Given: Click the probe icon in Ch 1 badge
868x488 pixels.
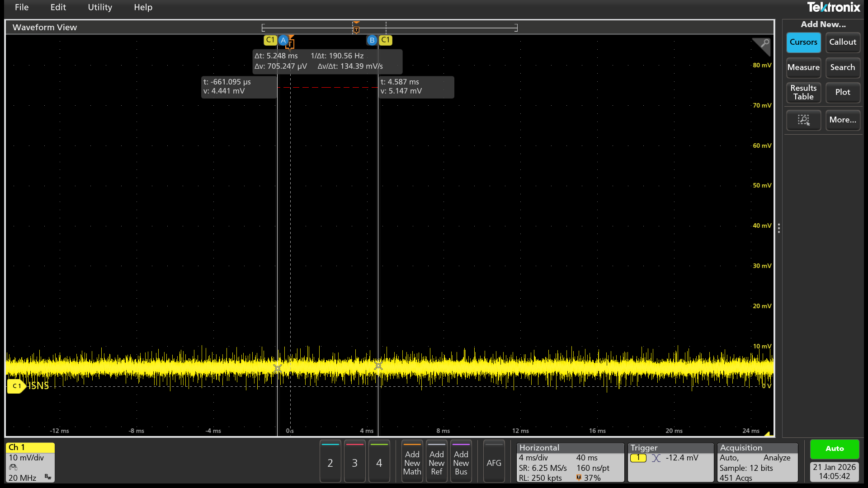Looking at the screenshot, I should pyautogui.click(x=13, y=467).
